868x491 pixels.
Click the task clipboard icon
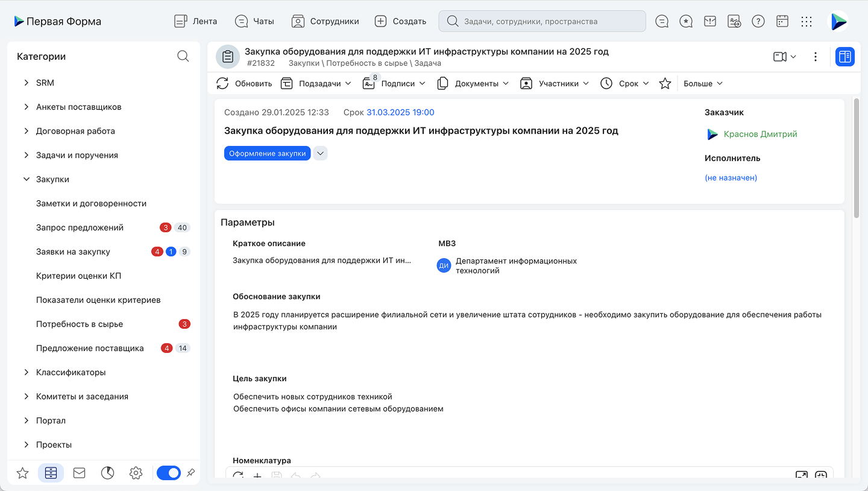[228, 57]
